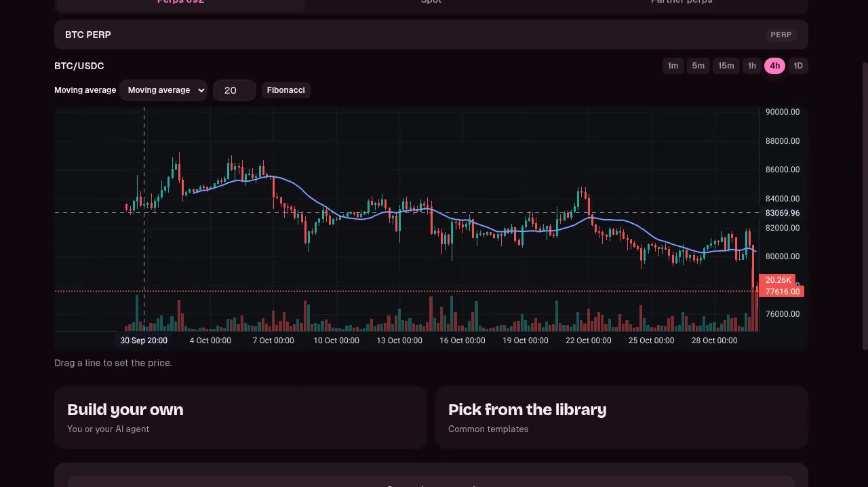The image size is (868, 487).
Task: Click the PERP badge
Action: coord(781,35)
